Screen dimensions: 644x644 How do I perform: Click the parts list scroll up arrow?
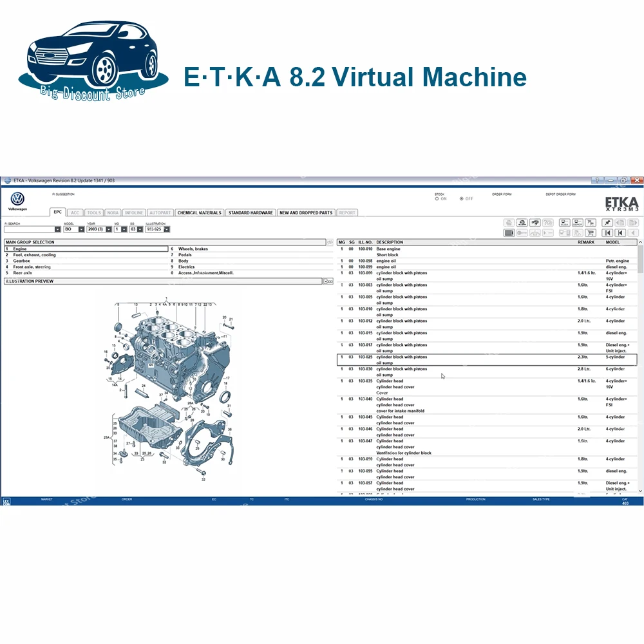(640, 243)
